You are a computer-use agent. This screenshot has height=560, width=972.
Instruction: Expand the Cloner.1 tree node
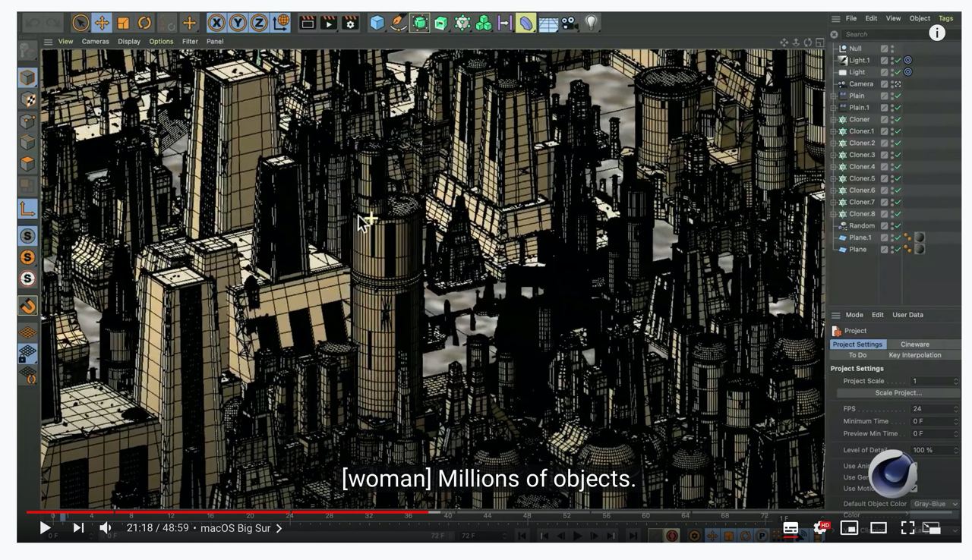pyautogui.click(x=833, y=131)
